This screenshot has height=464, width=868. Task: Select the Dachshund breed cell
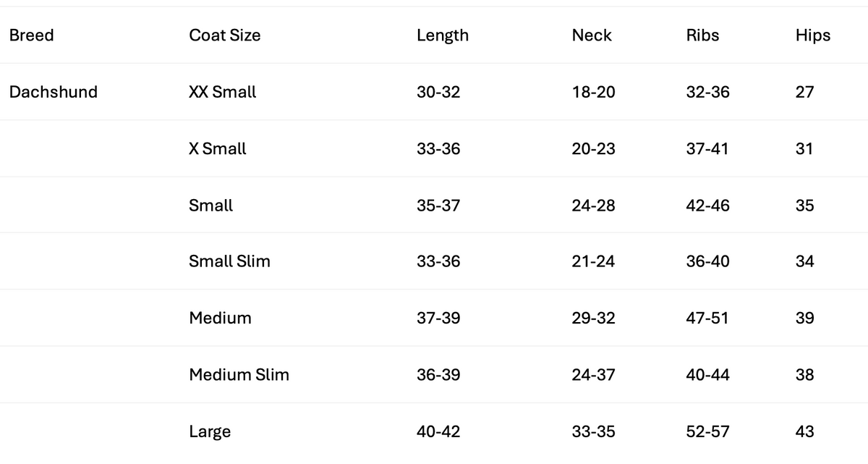[54, 92]
